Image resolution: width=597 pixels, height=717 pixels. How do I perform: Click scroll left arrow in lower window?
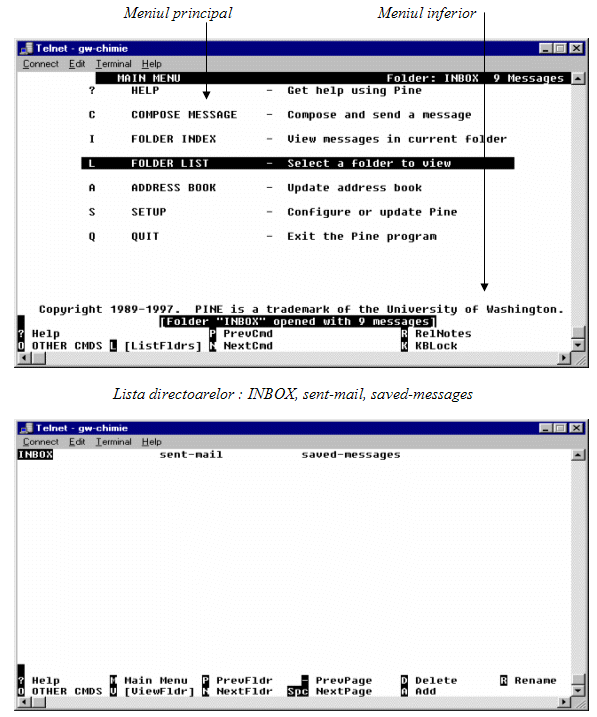pos(24,702)
